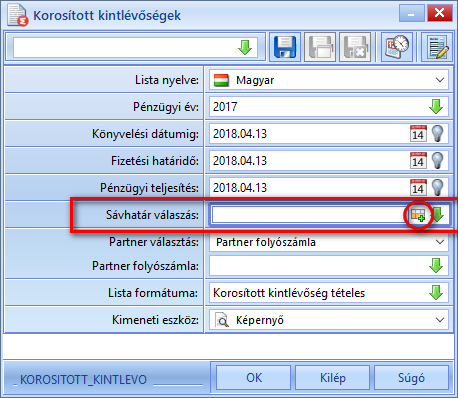
Task: Click the grayed save-as floppy icon
Action: 320,47
